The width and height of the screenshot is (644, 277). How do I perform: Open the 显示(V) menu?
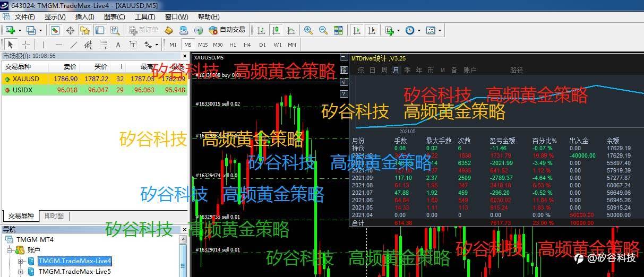(55, 16)
